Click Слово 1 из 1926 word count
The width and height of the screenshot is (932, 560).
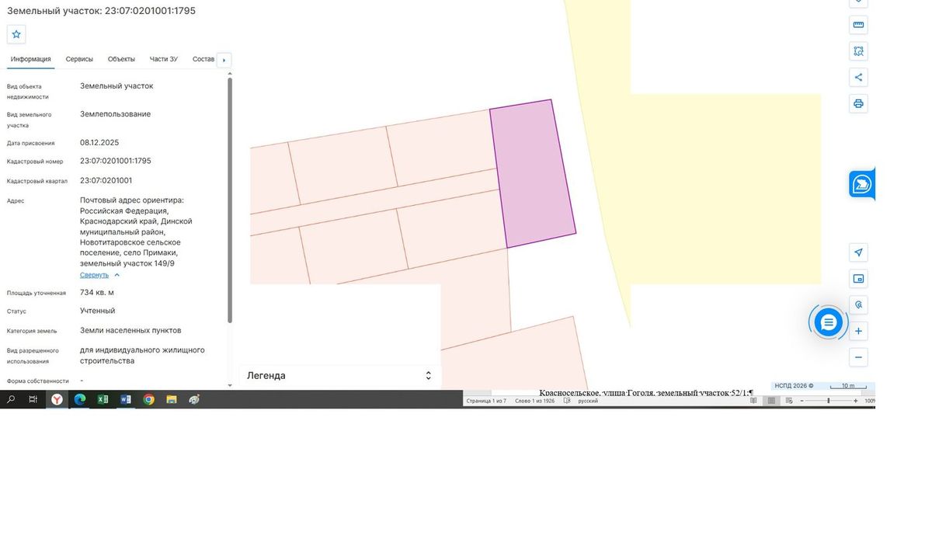[x=535, y=401]
